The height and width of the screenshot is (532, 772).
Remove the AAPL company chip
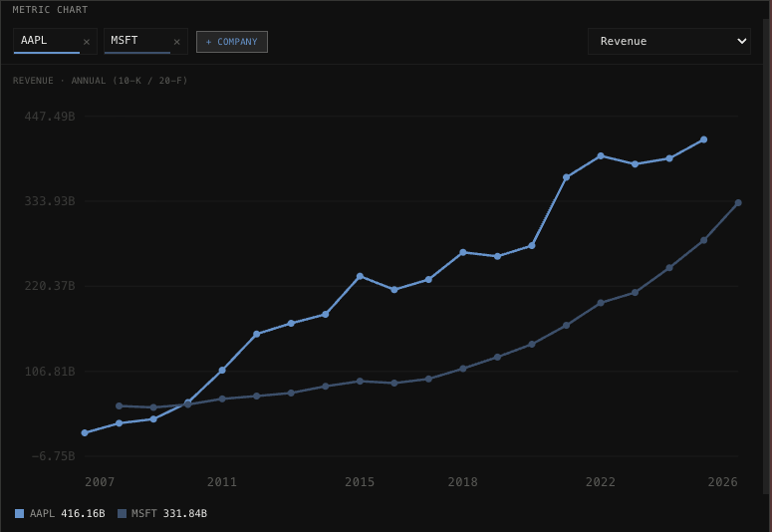tap(87, 42)
